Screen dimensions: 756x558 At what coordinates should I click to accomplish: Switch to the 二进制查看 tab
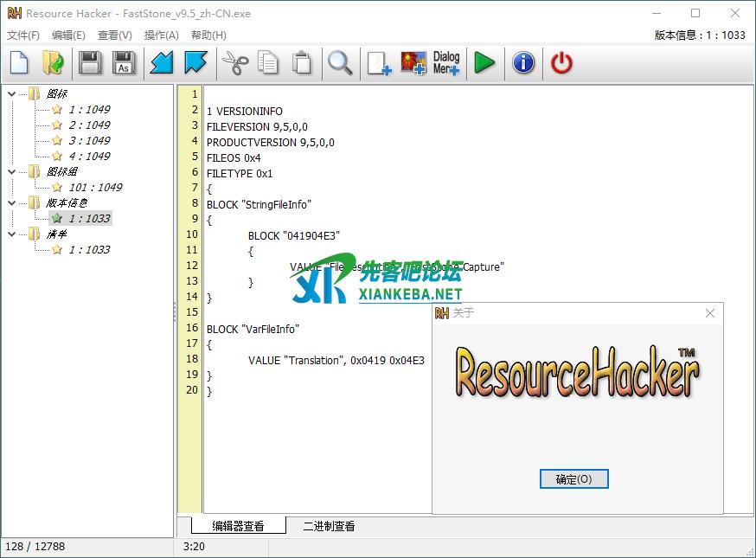[329, 526]
